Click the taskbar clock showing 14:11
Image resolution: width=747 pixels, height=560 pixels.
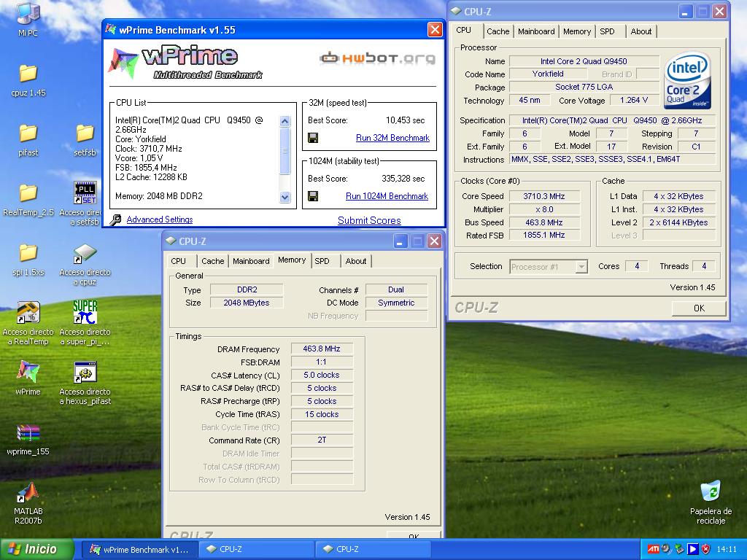[x=727, y=549]
